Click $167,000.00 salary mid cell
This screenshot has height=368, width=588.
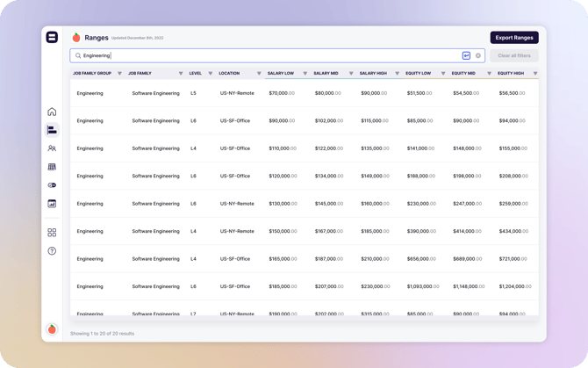[x=329, y=231]
